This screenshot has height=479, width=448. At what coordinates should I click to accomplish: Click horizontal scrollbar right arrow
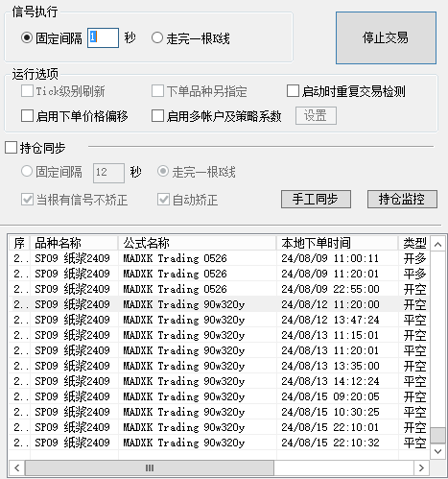421,467
